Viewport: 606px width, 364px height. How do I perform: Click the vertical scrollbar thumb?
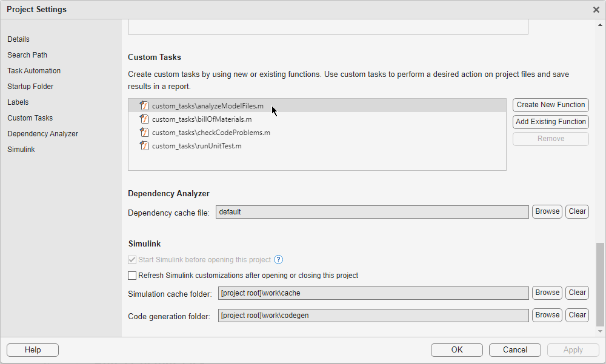click(601, 283)
